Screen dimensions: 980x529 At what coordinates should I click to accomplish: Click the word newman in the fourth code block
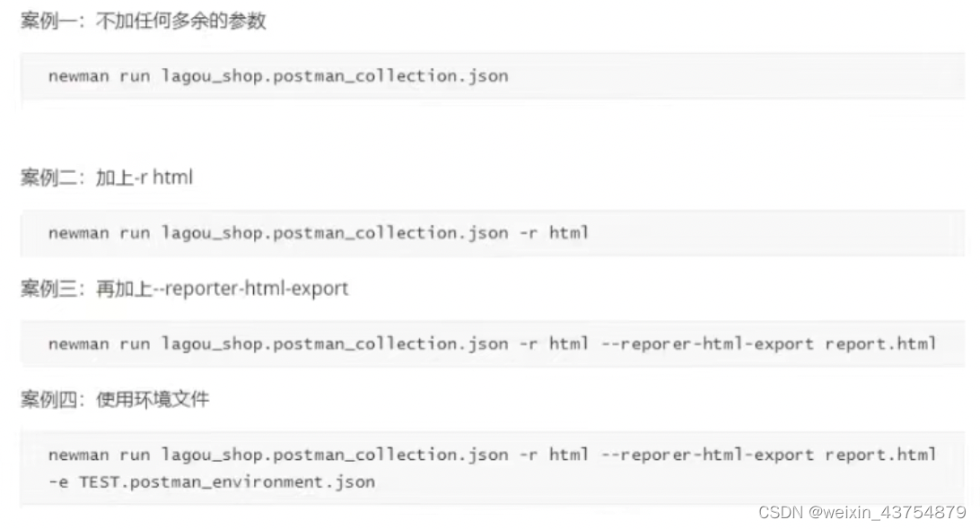click(78, 455)
